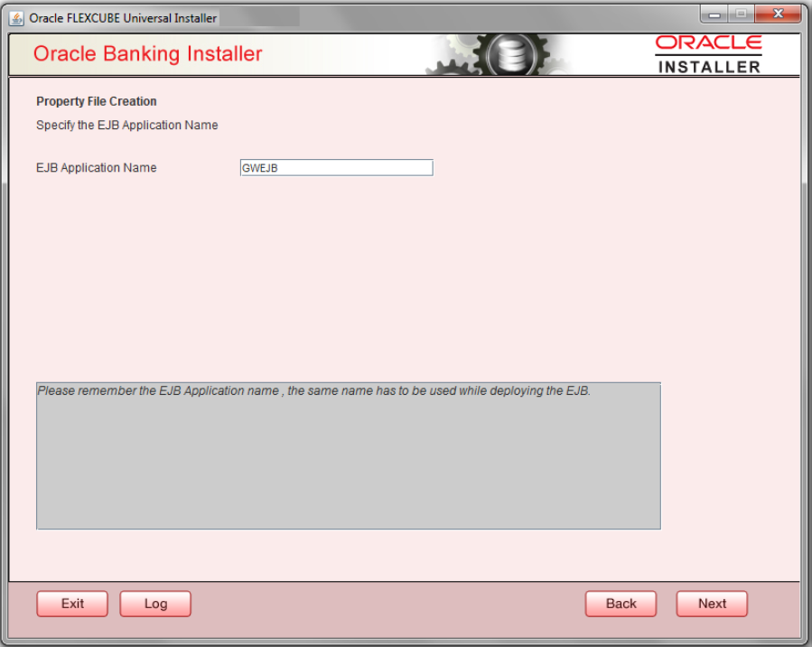This screenshot has height=647, width=812.
Task: Click inside the EJB Application Name field
Action: (x=337, y=167)
